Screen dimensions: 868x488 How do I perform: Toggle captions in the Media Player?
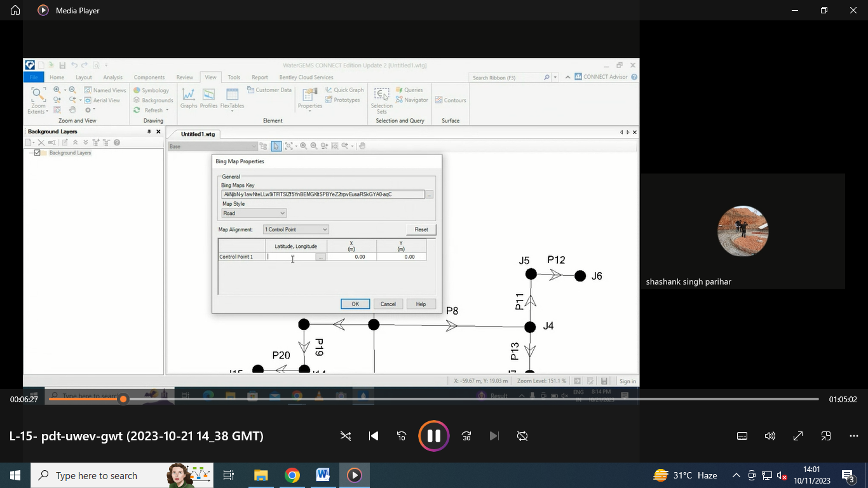tap(742, 436)
